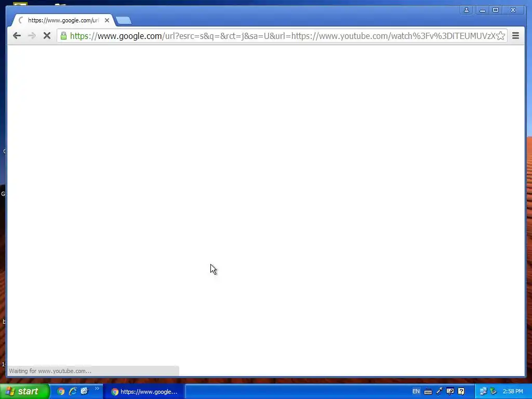Select Chrome taskbar button https://www.google...
532x399 pixels.
(144, 392)
